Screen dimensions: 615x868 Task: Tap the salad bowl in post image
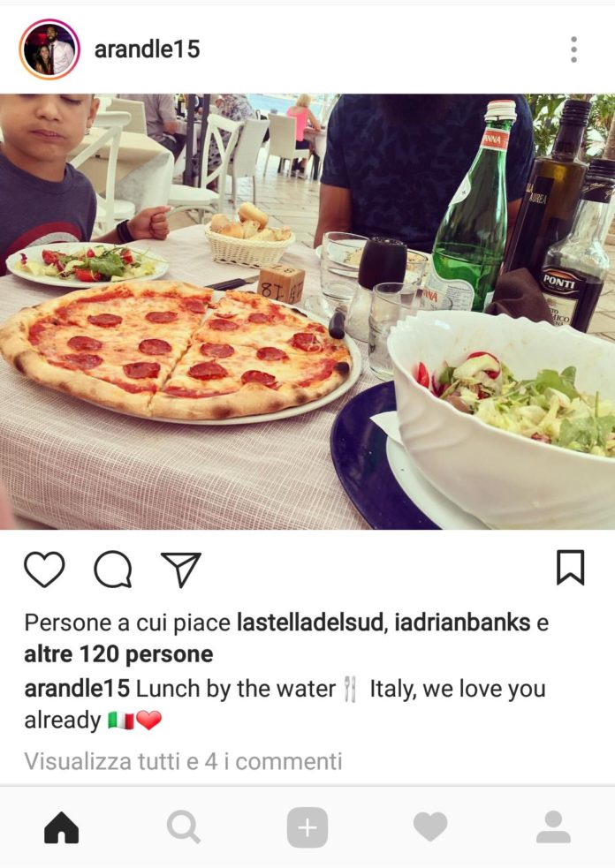point(501,418)
